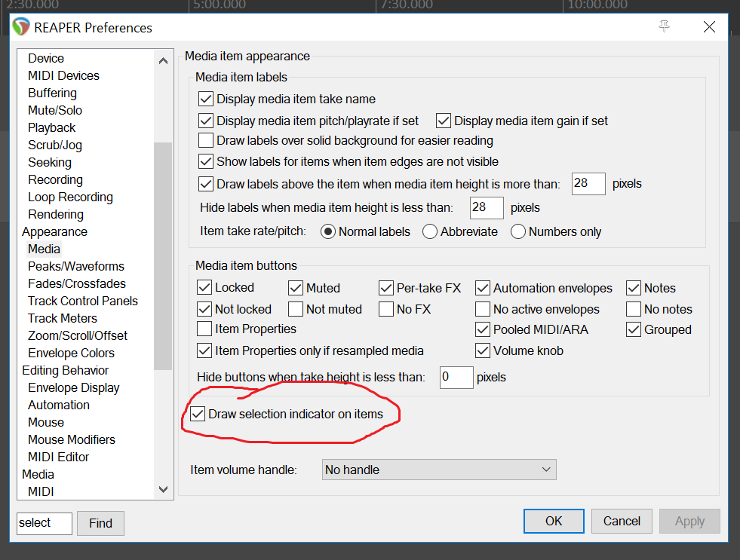
Task: Toggle Automation envelopes checkbox
Action: 482,288
